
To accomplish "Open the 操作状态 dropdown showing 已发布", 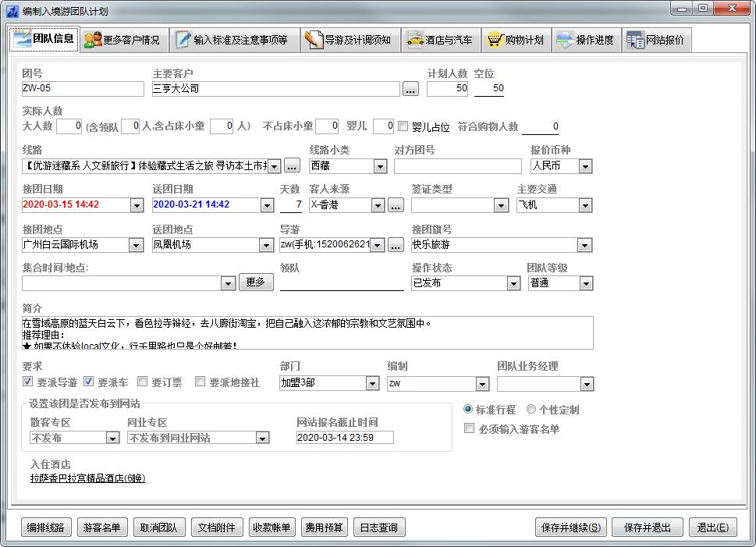I will point(513,284).
